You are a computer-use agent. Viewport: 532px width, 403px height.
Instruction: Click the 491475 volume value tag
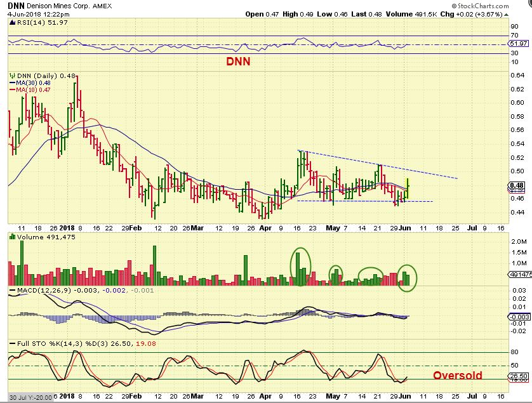pyautogui.click(x=519, y=274)
